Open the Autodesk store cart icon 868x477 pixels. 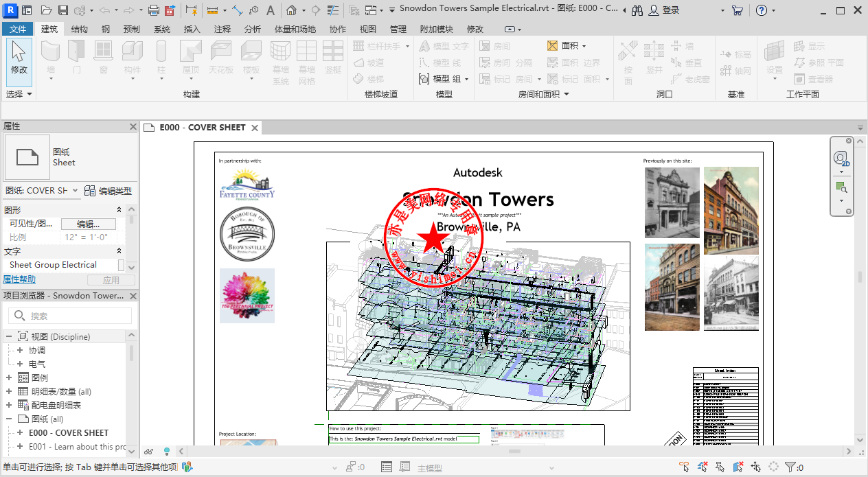point(738,10)
